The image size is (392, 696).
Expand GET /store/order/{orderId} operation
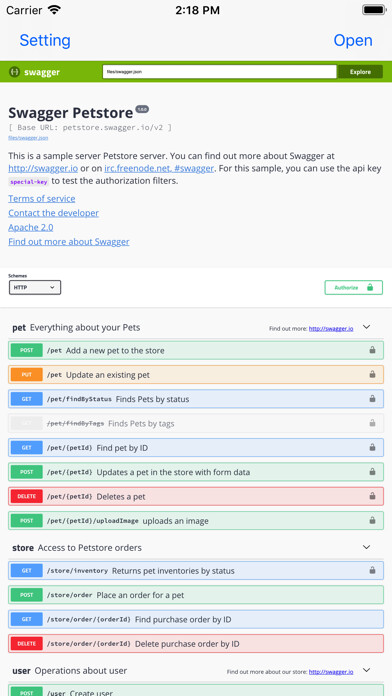196,619
